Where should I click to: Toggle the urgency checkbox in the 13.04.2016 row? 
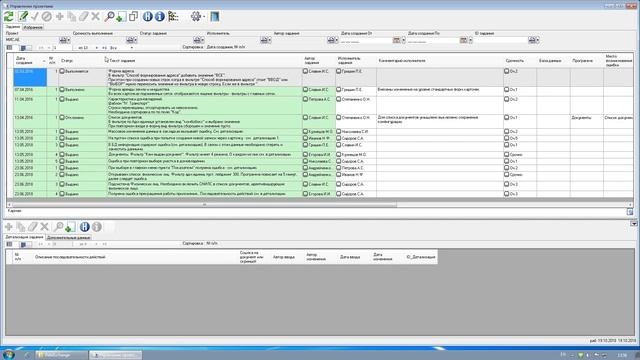507,118
